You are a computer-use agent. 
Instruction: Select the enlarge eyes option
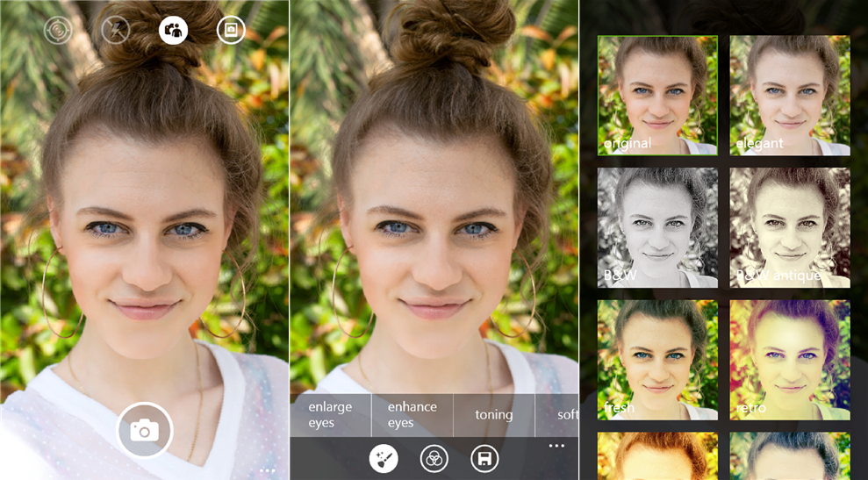(331, 415)
